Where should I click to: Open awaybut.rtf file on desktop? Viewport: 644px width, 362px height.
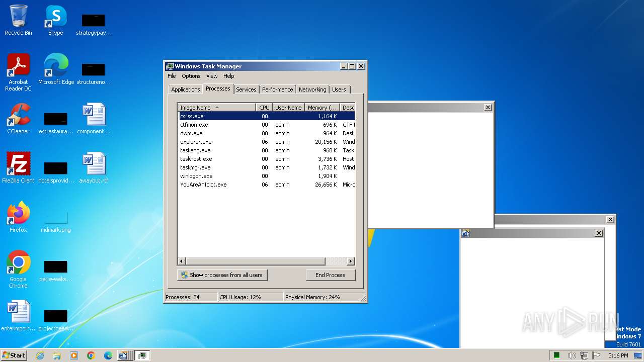94,168
